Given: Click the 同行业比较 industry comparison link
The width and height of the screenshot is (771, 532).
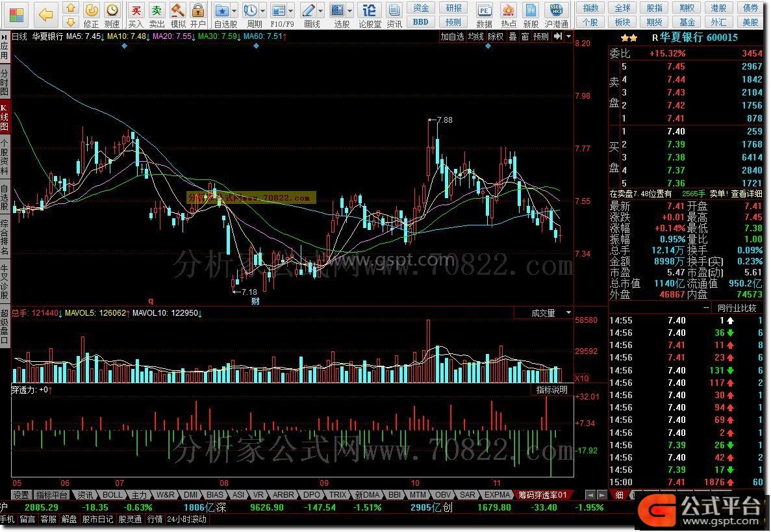Looking at the screenshot, I should [x=736, y=309].
